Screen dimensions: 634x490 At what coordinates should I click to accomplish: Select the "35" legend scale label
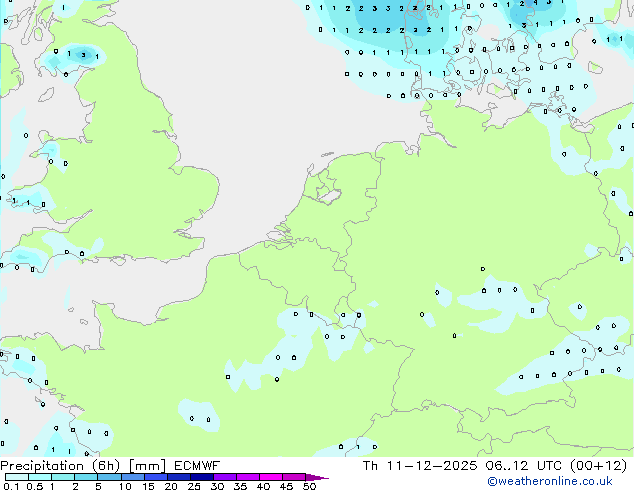tap(240, 486)
